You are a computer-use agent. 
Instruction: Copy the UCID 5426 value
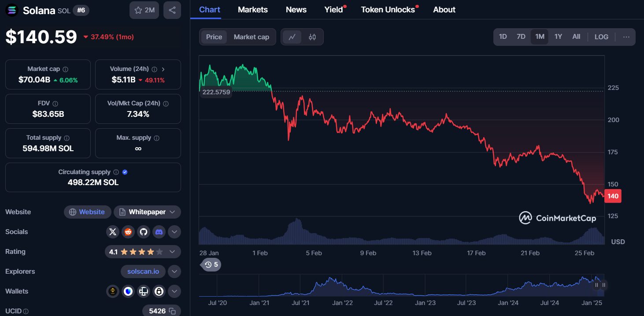(x=172, y=311)
